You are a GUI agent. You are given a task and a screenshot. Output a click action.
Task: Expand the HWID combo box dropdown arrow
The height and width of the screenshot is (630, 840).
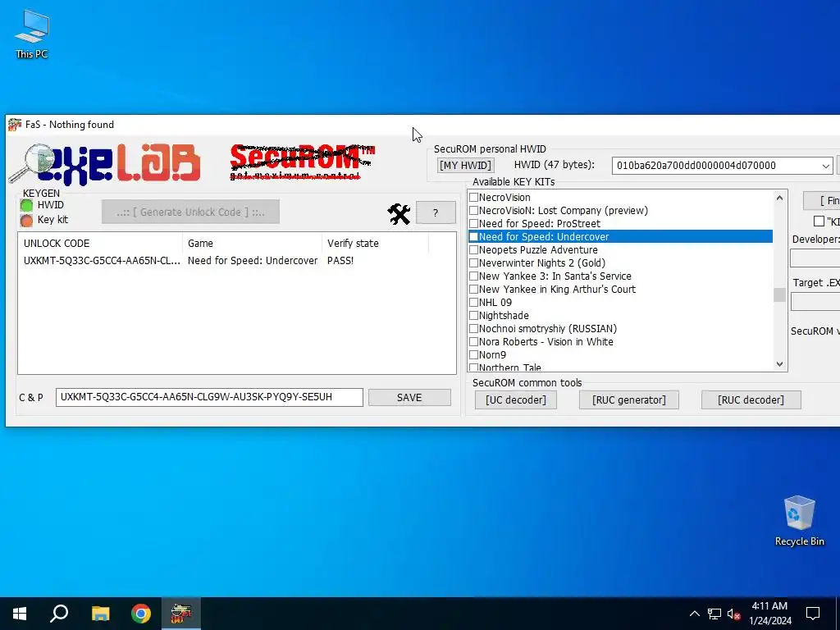(x=825, y=166)
